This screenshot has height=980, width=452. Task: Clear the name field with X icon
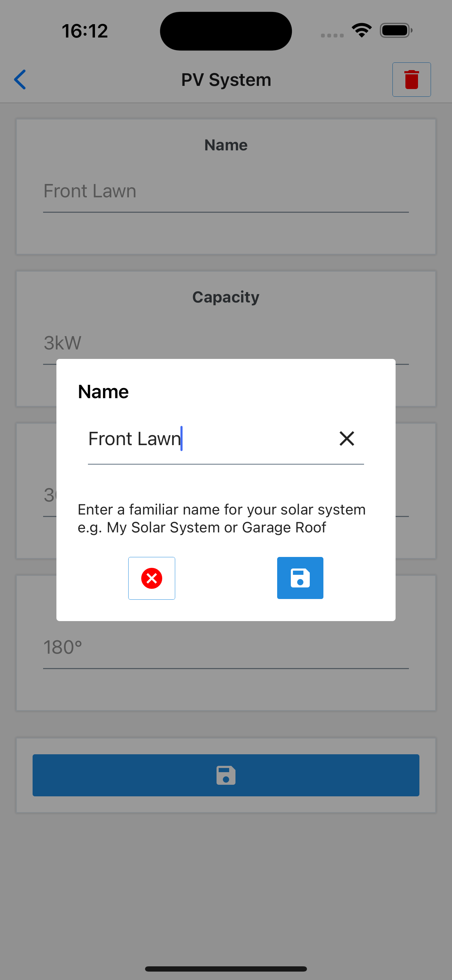pos(347,438)
